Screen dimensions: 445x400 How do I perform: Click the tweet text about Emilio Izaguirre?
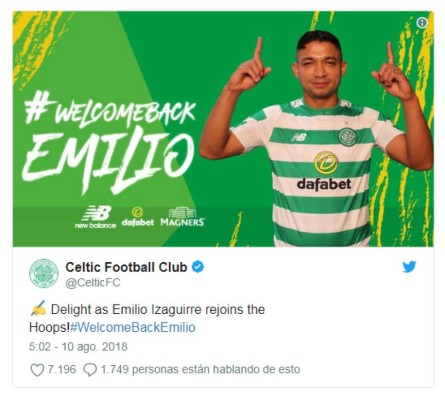pyautogui.click(x=147, y=318)
